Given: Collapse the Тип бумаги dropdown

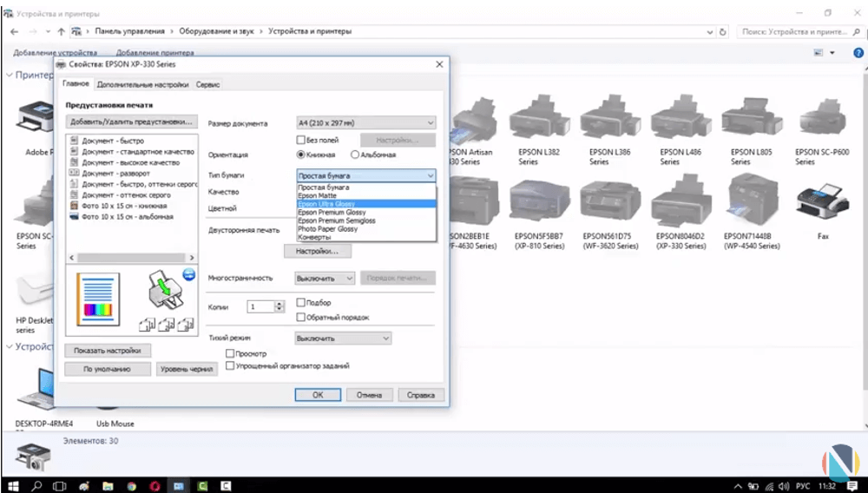Looking at the screenshot, I should coord(431,175).
